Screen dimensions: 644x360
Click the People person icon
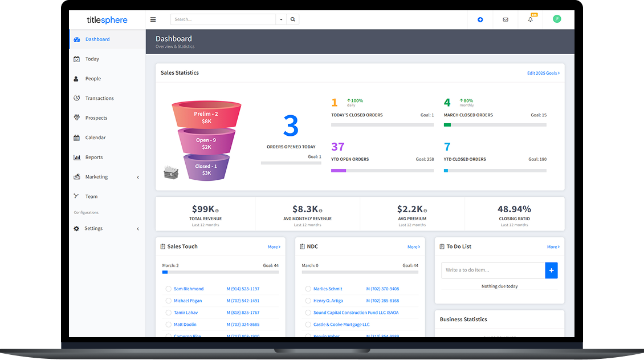pos(76,79)
